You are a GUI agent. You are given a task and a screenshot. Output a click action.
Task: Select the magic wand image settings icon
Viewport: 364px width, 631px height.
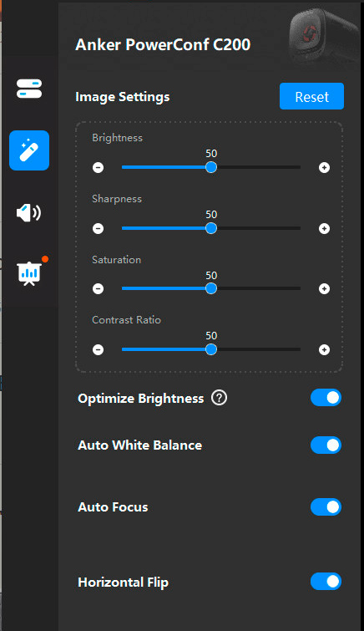(29, 150)
